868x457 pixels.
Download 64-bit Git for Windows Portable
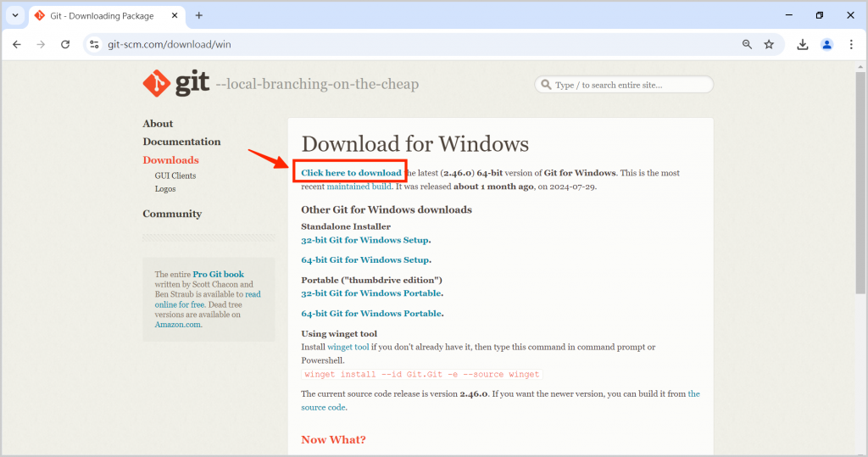click(x=371, y=314)
